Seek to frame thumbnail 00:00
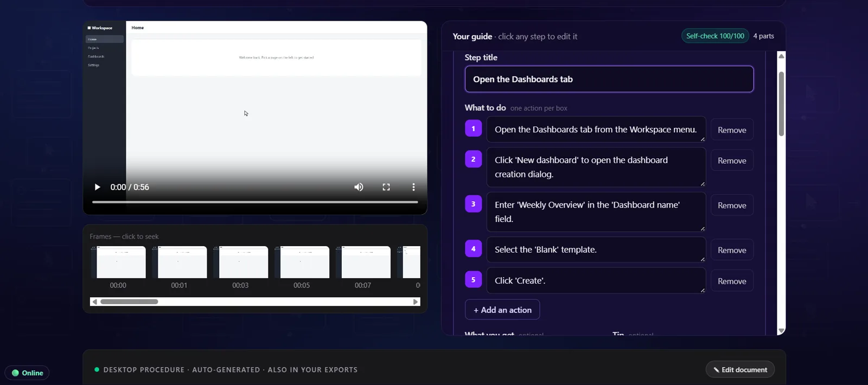 (118, 262)
